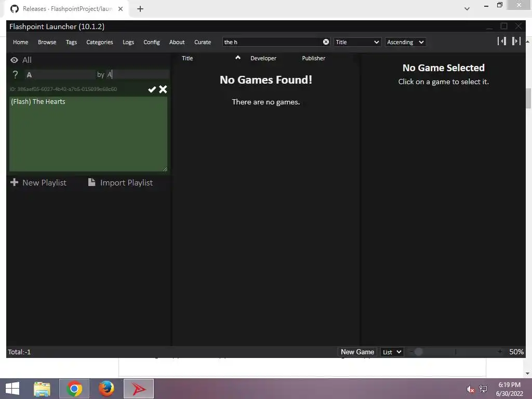Launch Firefox from the taskbar
The image size is (532, 399).
point(106,389)
